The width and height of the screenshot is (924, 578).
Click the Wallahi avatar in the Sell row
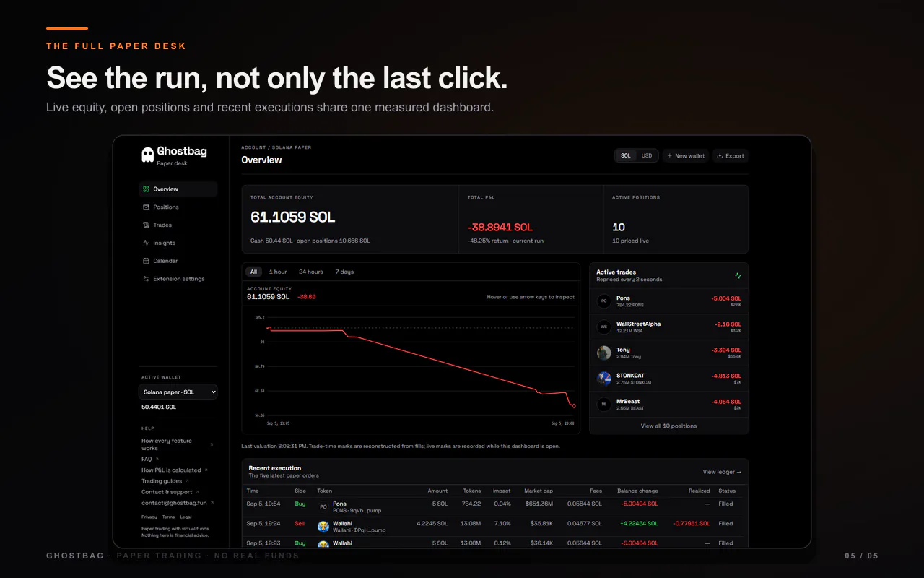(x=323, y=527)
